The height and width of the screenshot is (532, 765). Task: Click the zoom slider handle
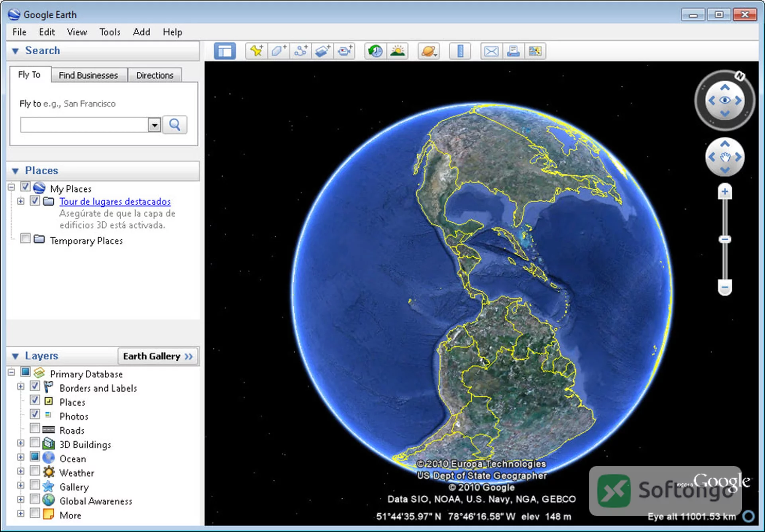click(x=725, y=239)
